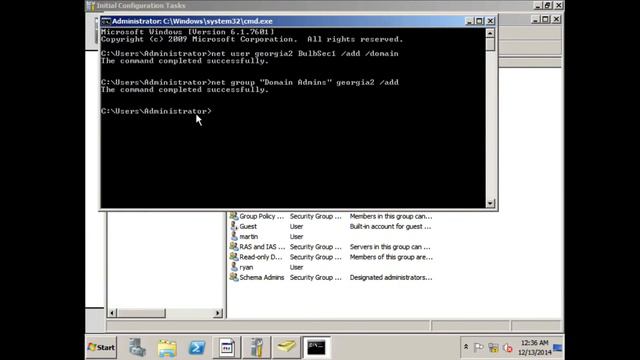Click the Group Policy group icon
This screenshot has height=360, width=640.
click(x=234, y=216)
